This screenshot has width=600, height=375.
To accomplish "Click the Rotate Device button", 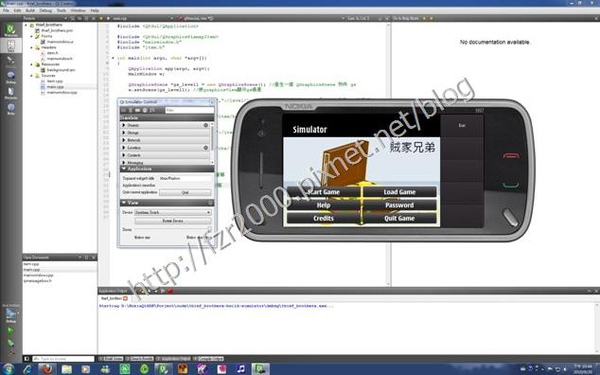I will [x=173, y=221].
